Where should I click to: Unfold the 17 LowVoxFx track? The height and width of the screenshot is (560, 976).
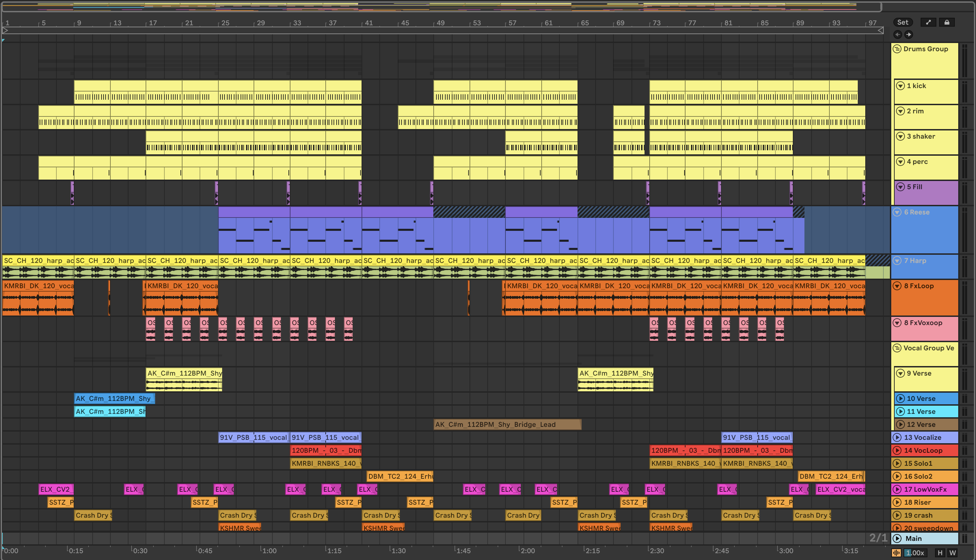click(x=897, y=489)
